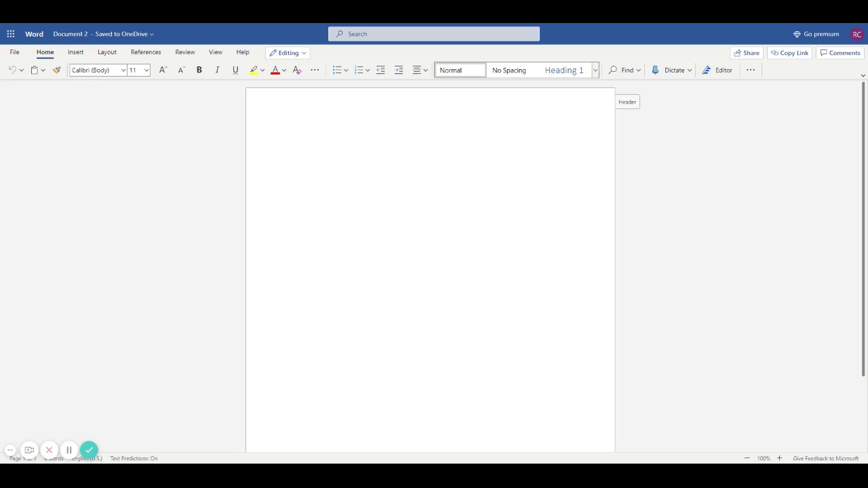Open the Review ribbon tab
Image resolution: width=868 pixels, height=488 pixels.
pyautogui.click(x=184, y=52)
